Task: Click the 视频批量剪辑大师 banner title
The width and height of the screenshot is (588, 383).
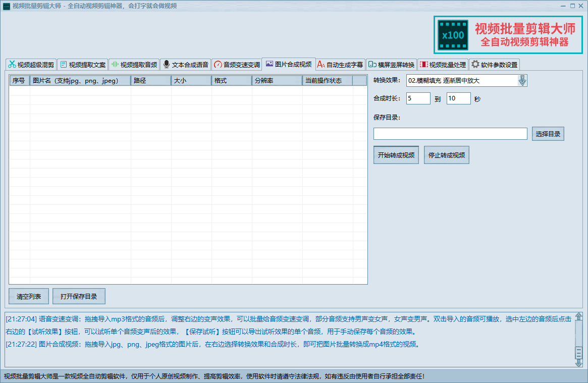Action: pos(525,29)
